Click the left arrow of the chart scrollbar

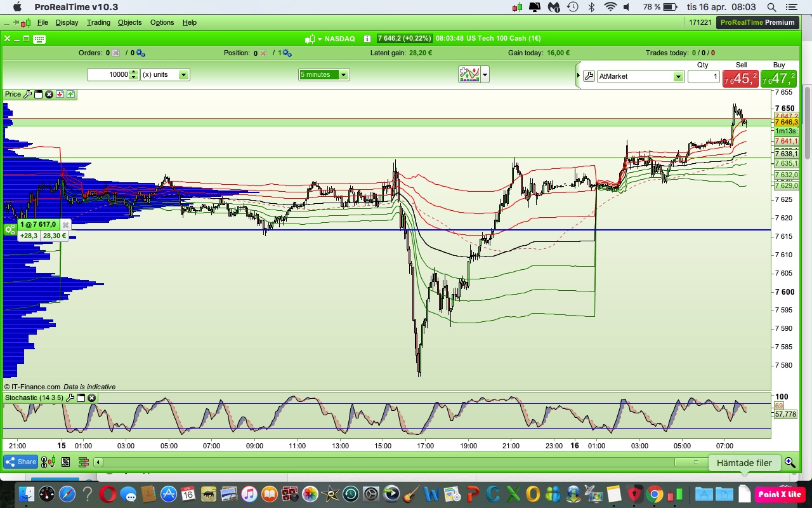coord(98,462)
